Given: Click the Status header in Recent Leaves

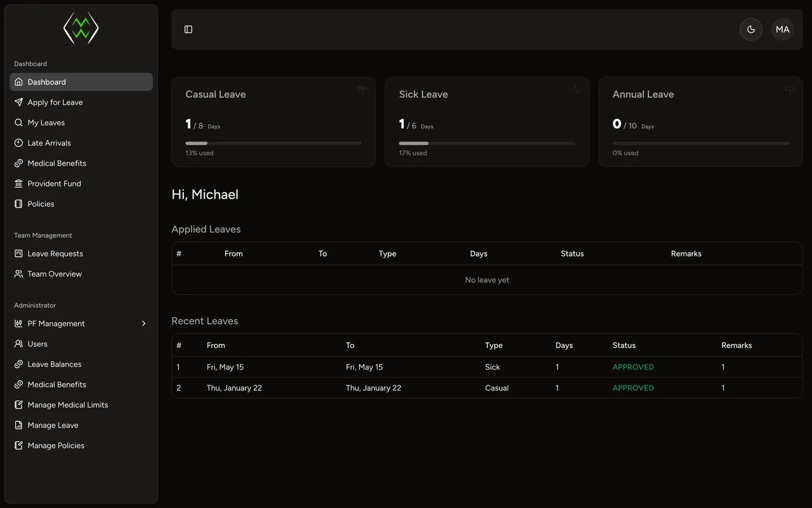Looking at the screenshot, I should tap(624, 345).
